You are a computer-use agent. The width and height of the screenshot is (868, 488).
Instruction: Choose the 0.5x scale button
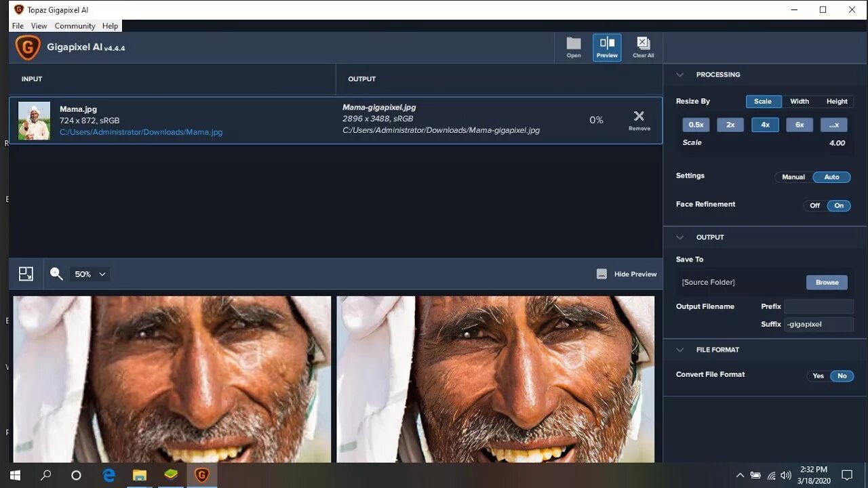[696, 125]
